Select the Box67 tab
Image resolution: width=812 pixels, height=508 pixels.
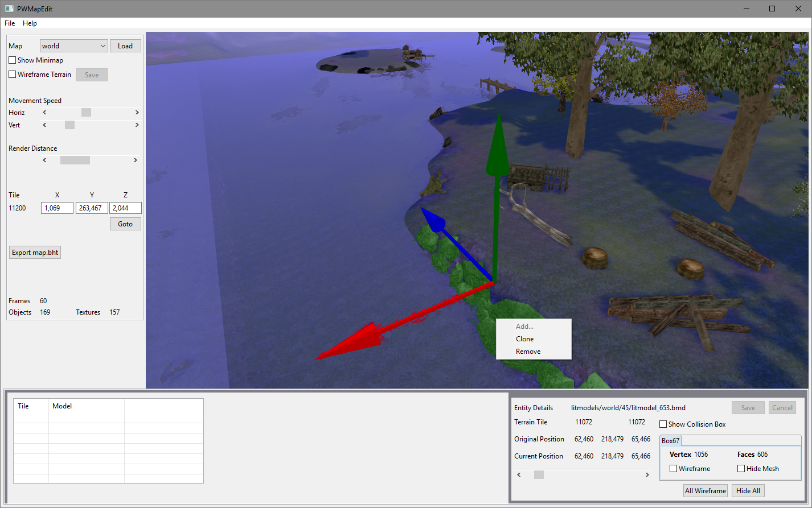pos(670,441)
